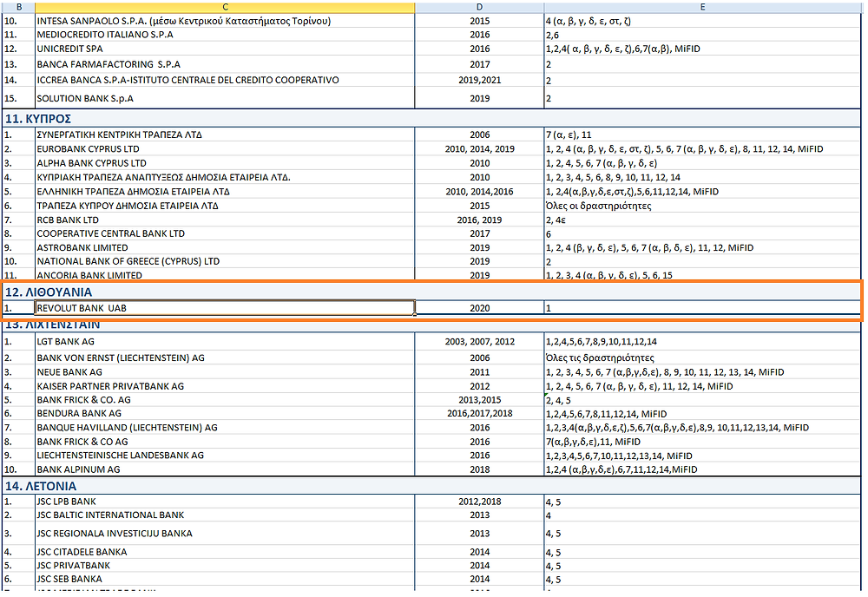Select the NEUE BANK AG cell
The image size is (868, 597).
click(x=225, y=372)
